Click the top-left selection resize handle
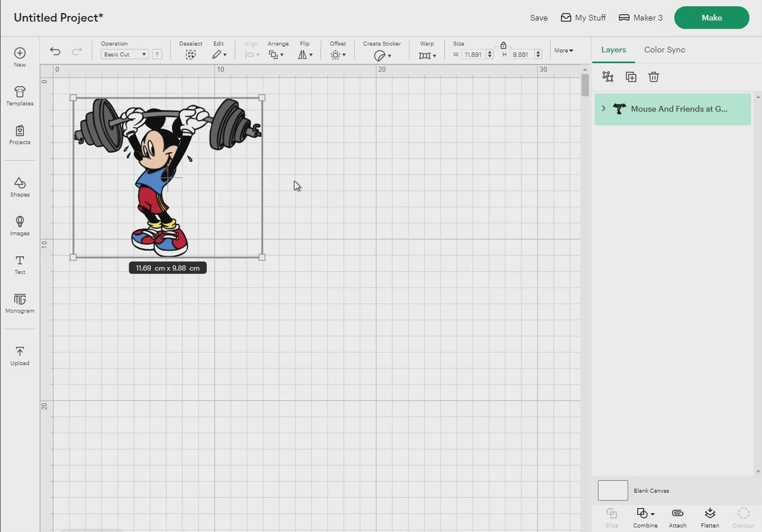Viewport: 762px width, 532px height. 73,98
